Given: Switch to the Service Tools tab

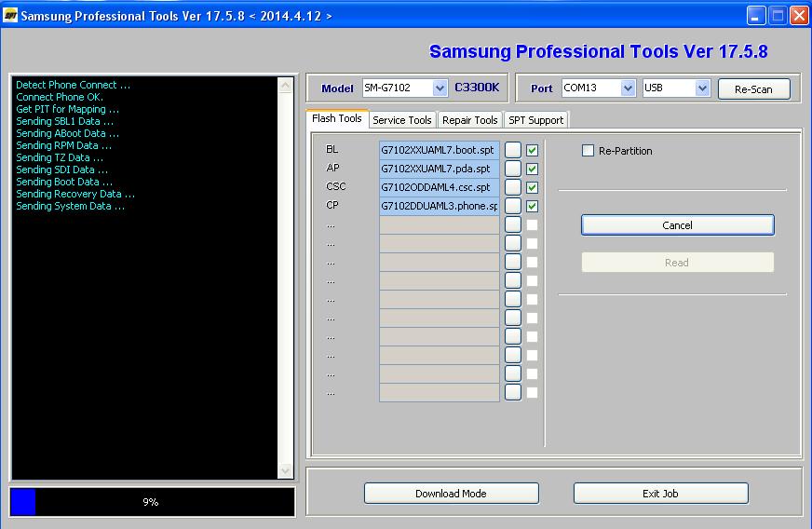Looking at the screenshot, I should pyautogui.click(x=402, y=120).
